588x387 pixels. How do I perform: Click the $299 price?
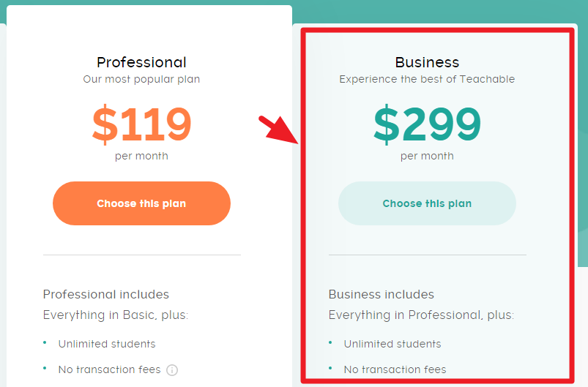pos(427,124)
